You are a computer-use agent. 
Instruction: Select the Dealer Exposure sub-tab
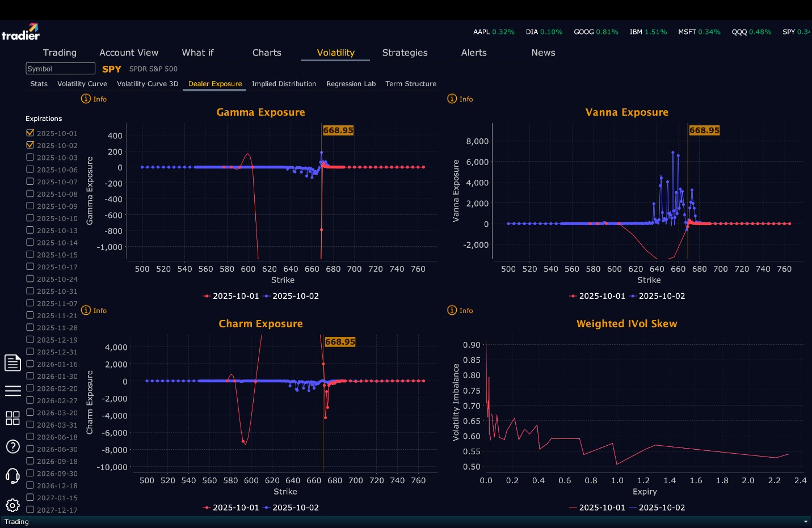tap(215, 84)
